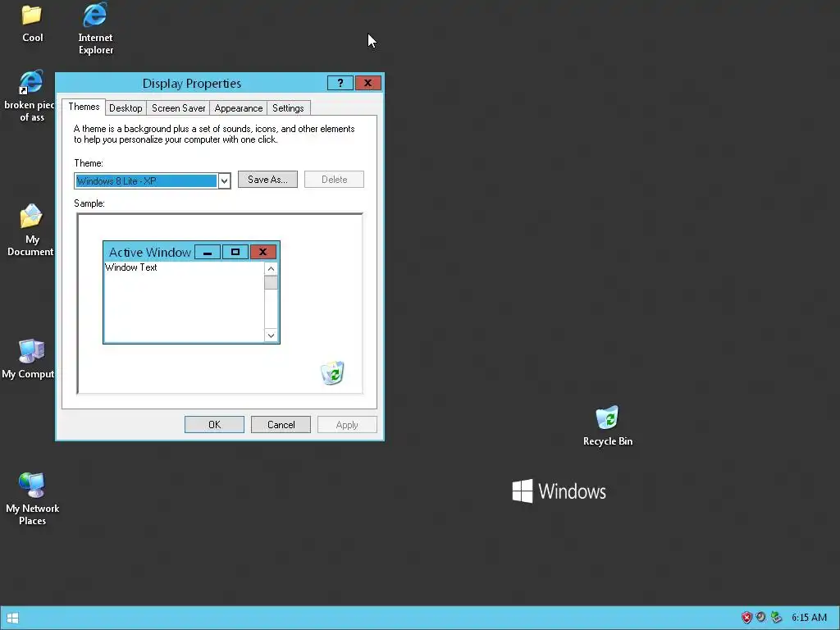The height and width of the screenshot is (630, 840).
Task: Click sample scrollbar up arrow
Action: (271, 269)
